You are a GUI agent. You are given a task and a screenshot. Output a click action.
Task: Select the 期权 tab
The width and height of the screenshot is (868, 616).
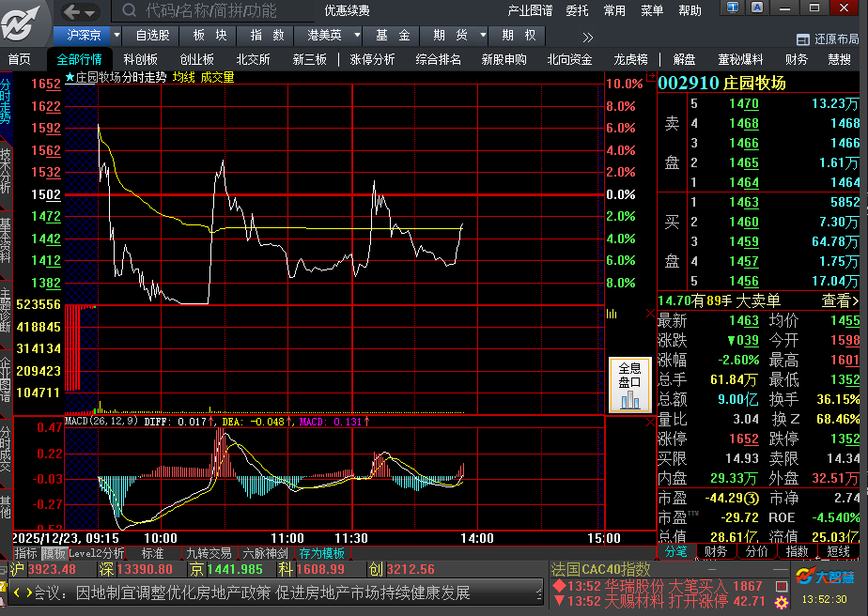[519, 36]
